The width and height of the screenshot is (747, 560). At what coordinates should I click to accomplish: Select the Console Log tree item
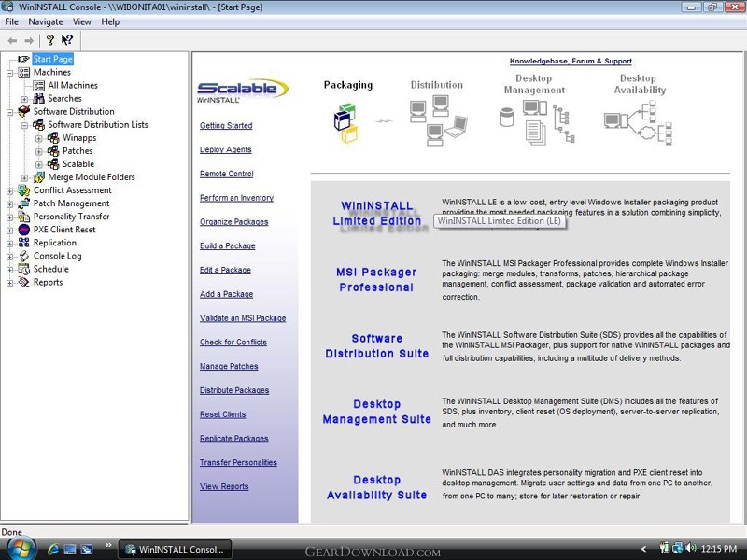[x=57, y=256]
